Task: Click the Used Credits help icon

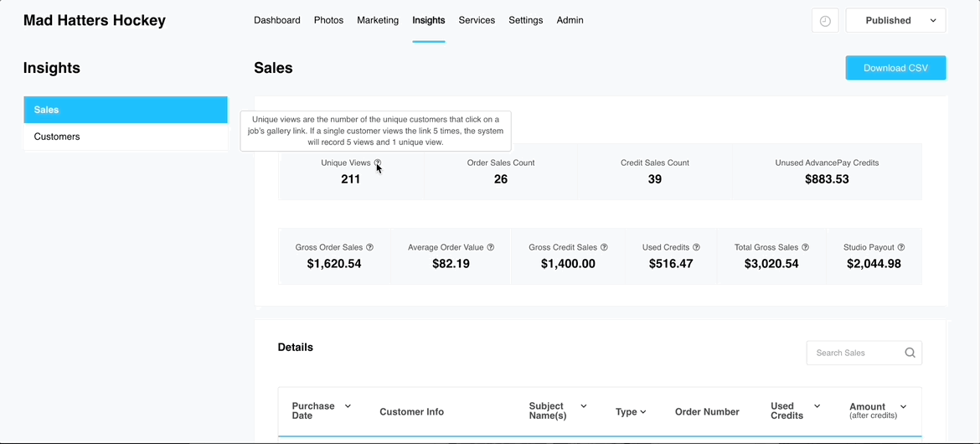Action: click(x=696, y=248)
